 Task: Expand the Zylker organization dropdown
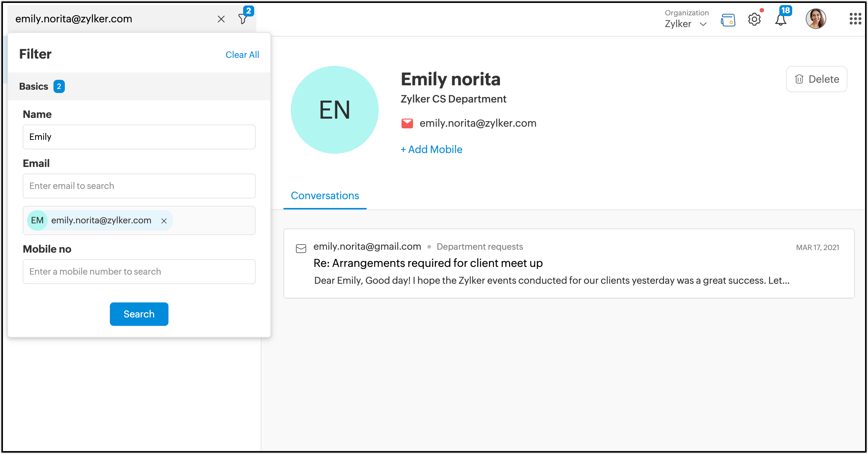tap(686, 24)
